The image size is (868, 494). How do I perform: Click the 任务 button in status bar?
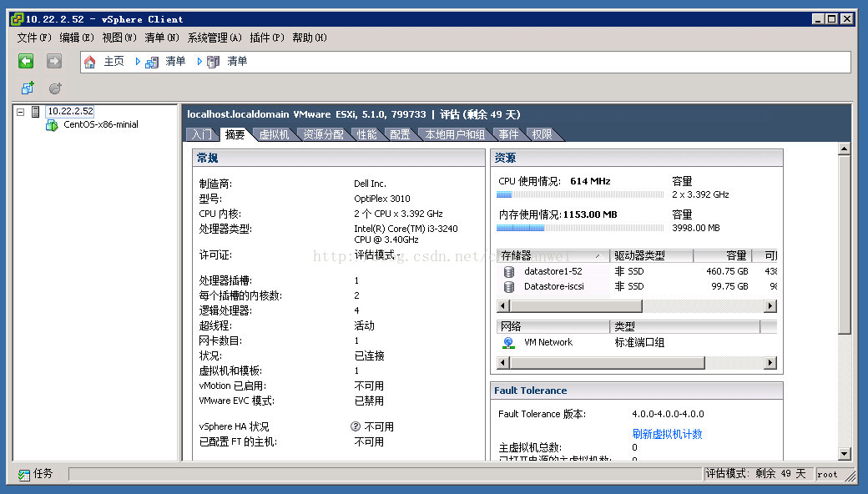[35, 474]
